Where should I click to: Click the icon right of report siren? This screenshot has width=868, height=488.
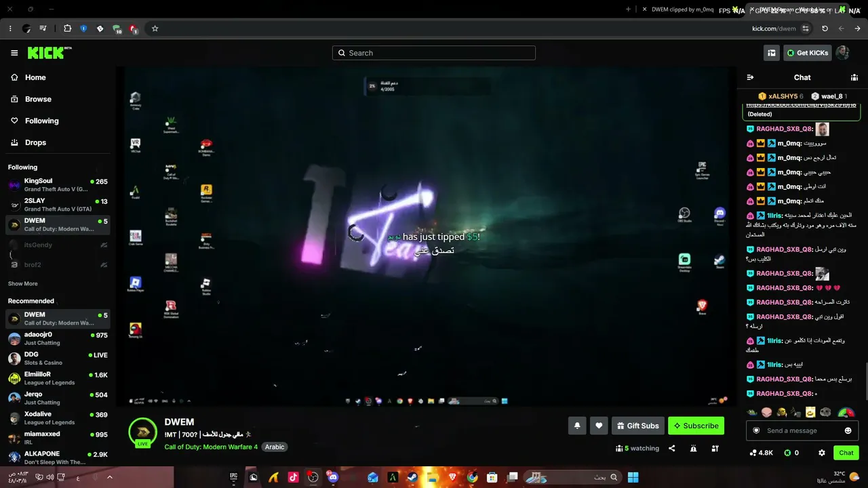coord(715,448)
